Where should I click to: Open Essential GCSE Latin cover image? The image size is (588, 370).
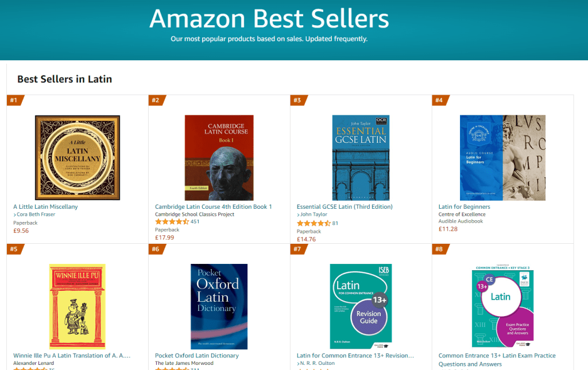(x=361, y=157)
